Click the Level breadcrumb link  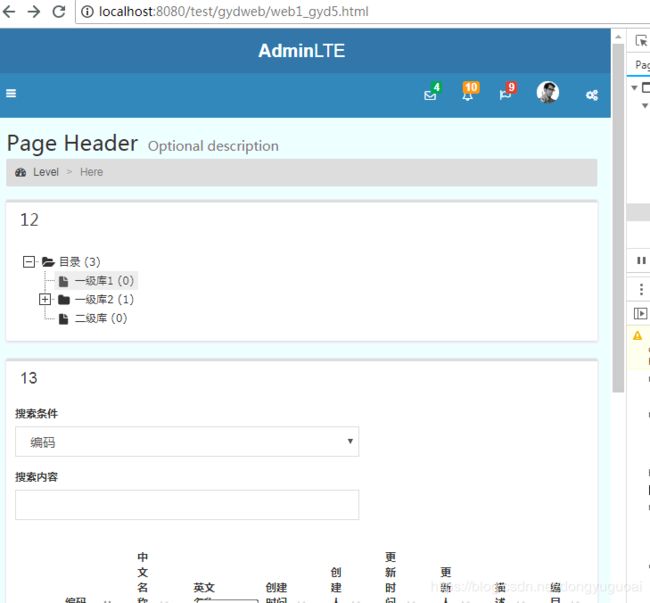click(46, 172)
